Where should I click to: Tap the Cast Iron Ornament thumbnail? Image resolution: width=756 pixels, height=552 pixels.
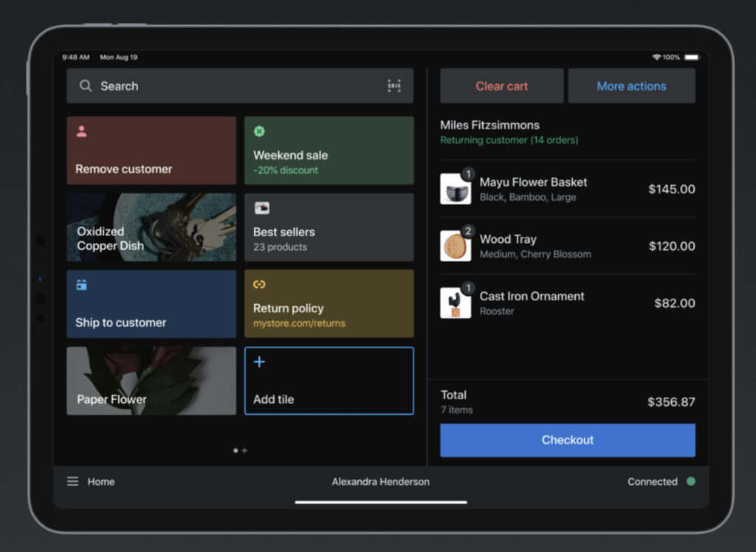456,303
